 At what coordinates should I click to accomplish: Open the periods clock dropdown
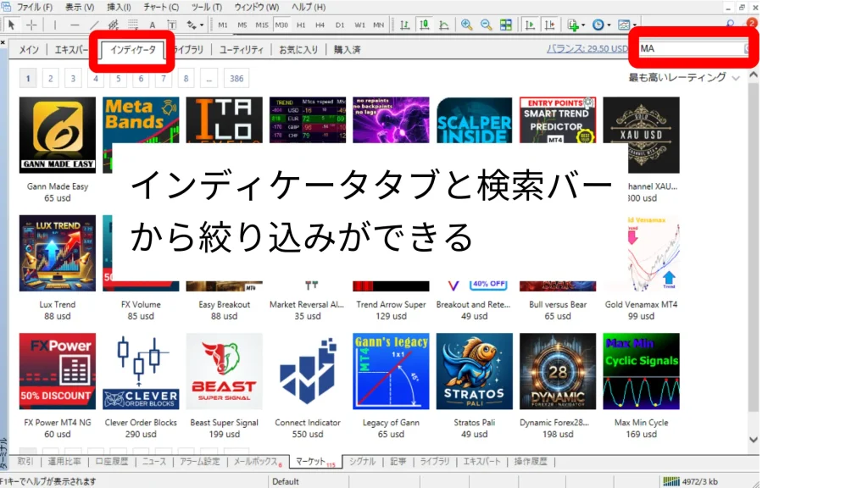pyautogui.click(x=601, y=25)
